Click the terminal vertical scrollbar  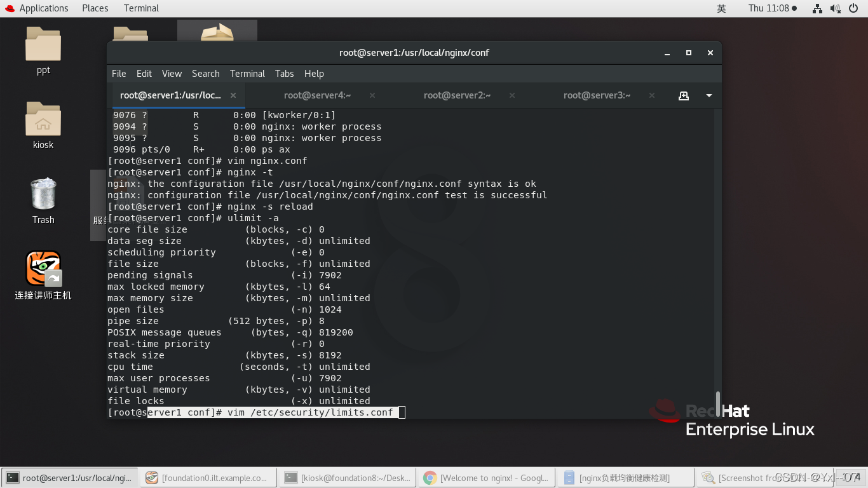click(x=718, y=403)
